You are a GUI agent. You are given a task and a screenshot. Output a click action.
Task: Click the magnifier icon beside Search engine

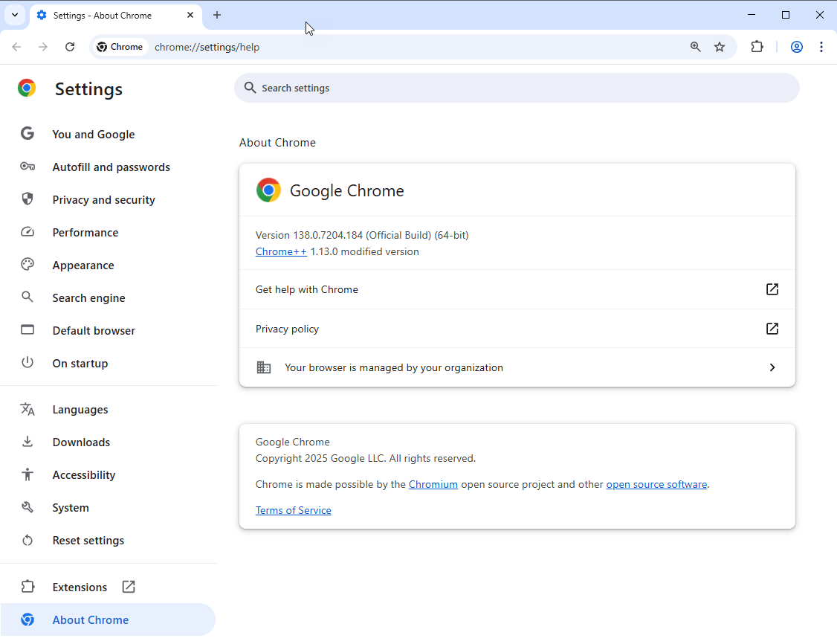pyautogui.click(x=28, y=297)
